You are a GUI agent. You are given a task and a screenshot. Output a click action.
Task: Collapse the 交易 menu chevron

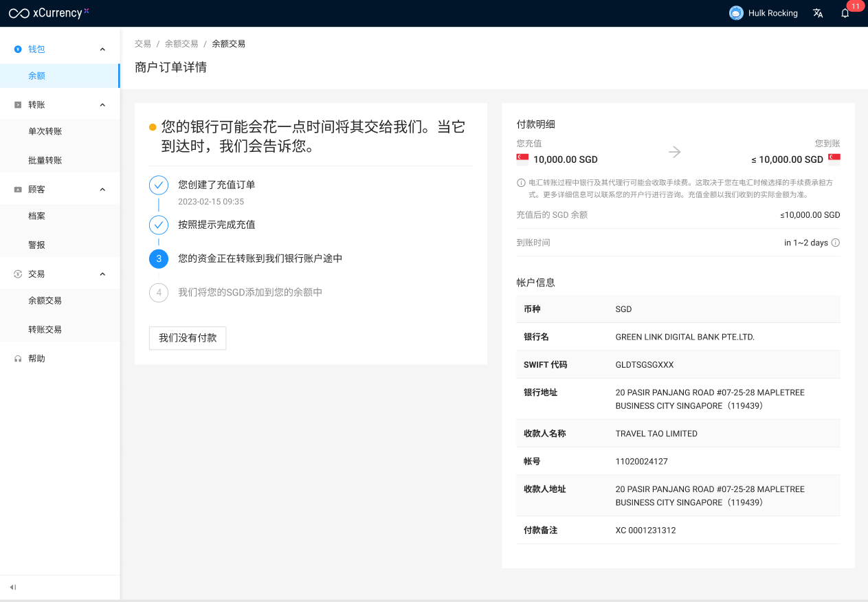click(x=102, y=274)
